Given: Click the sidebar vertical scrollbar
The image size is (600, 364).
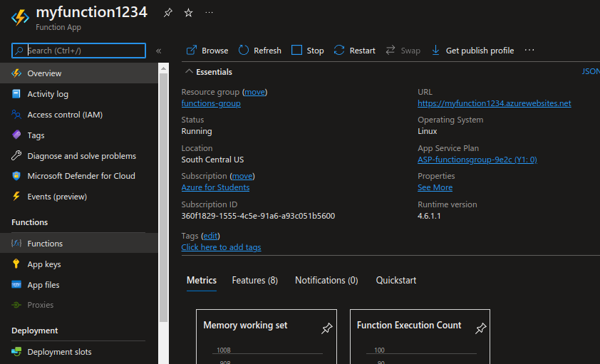Looking at the screenshot, I should click(x=163, y=197).
